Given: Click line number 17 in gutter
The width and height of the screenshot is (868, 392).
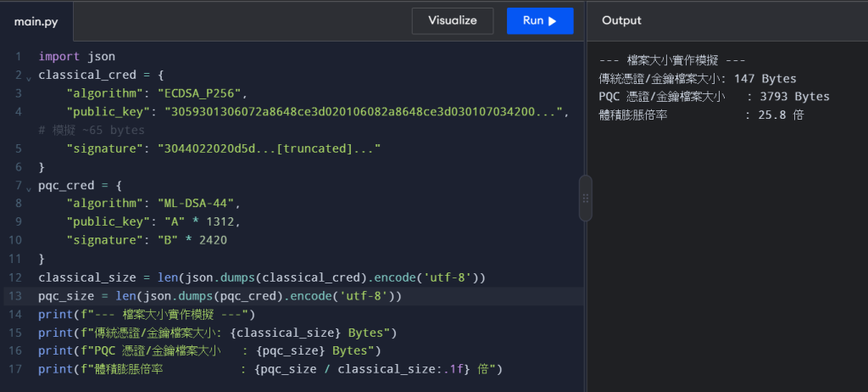Looking at the screenshot, I should [x=15, y=369].
